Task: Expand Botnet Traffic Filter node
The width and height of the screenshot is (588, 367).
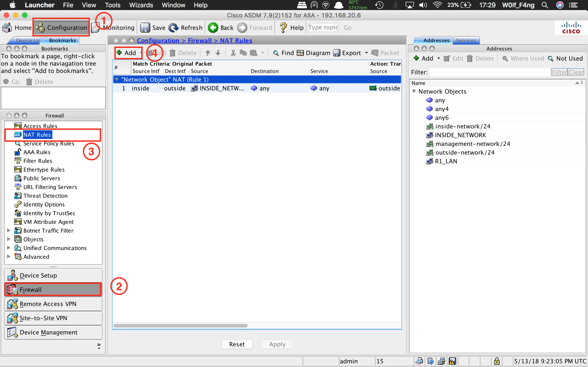Action: pos(9,230)
